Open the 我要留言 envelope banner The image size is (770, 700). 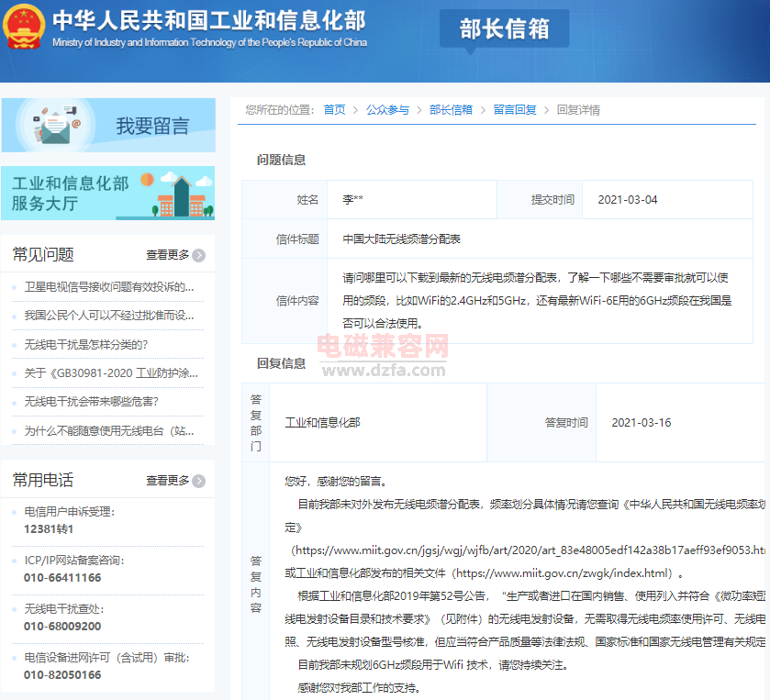(x=108, y=125)
